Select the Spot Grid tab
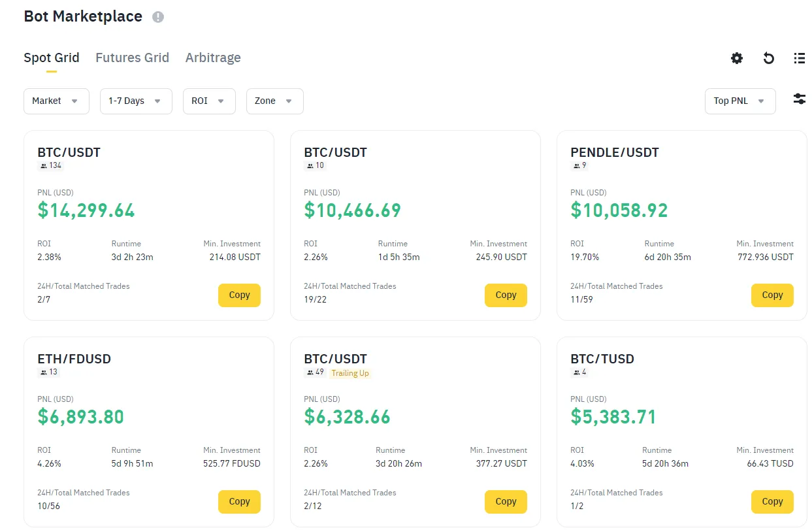 [x=51, y=58]
